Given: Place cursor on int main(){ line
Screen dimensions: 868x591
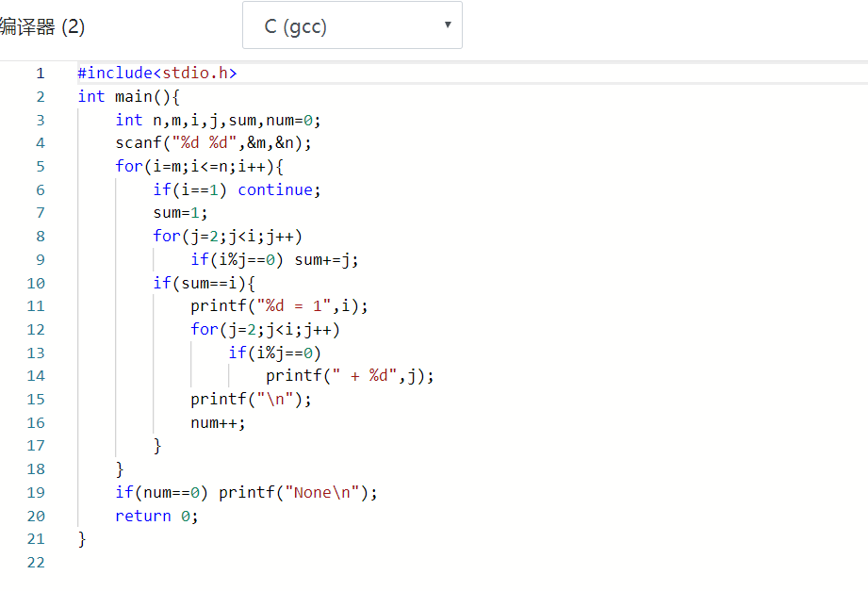Looking at the screenshot, I should pyautogui.click(x=128, y=97).
